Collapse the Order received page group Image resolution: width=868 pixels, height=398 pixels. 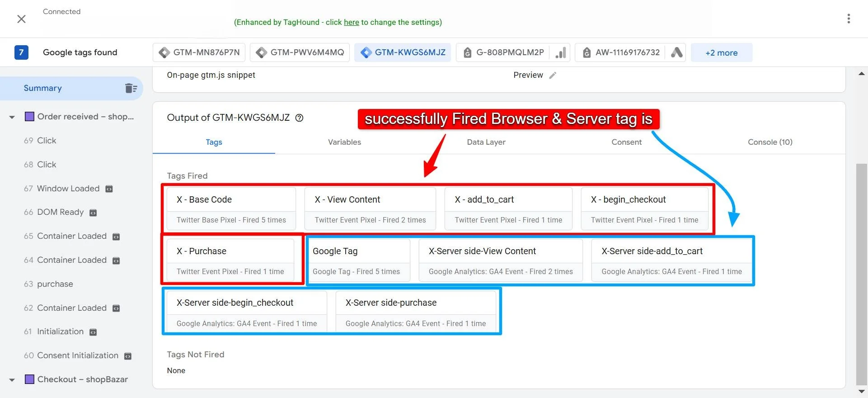(x=12, y=117)
